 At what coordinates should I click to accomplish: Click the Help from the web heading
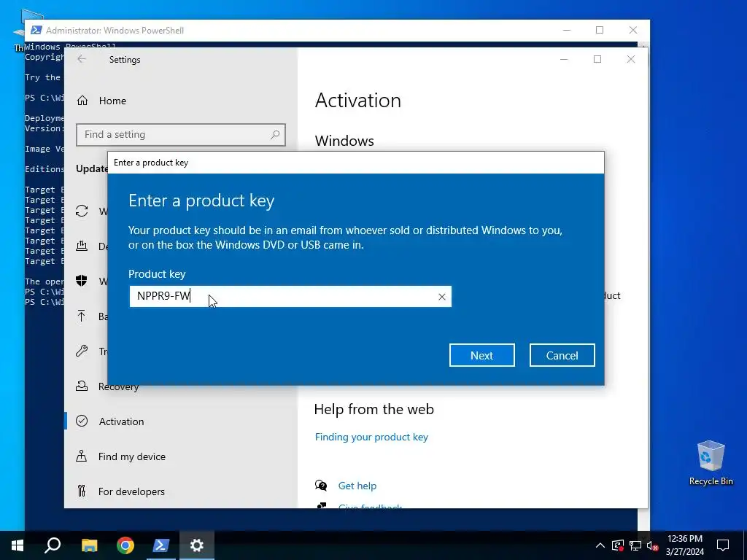pyautogui.click(x=374, y=409)
